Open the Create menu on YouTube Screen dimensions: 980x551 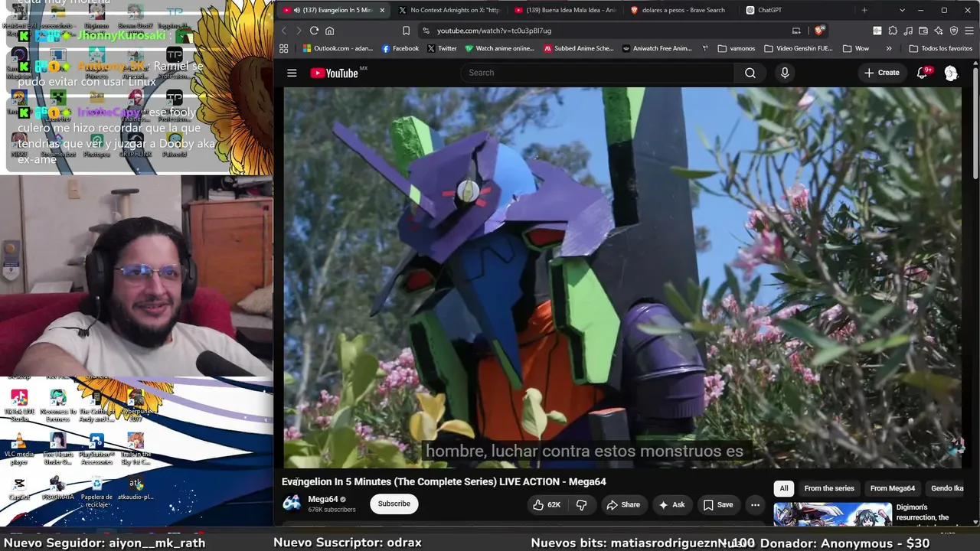pyautogui.click(x=882, y=73)
